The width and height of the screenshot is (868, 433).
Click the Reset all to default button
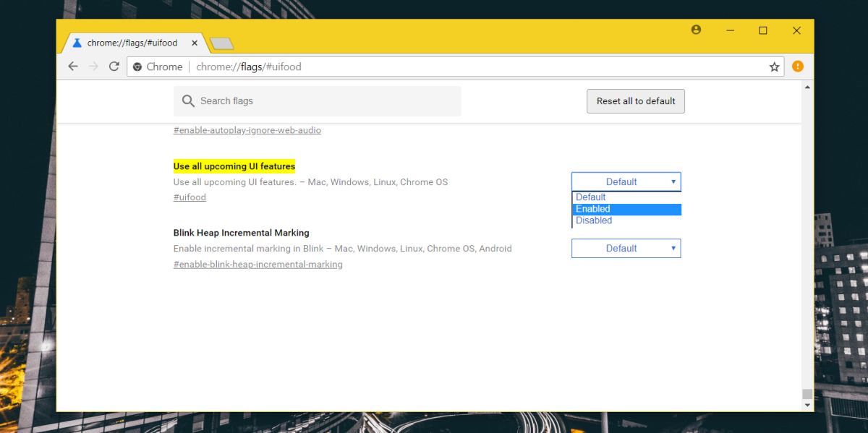coord(635,100)
